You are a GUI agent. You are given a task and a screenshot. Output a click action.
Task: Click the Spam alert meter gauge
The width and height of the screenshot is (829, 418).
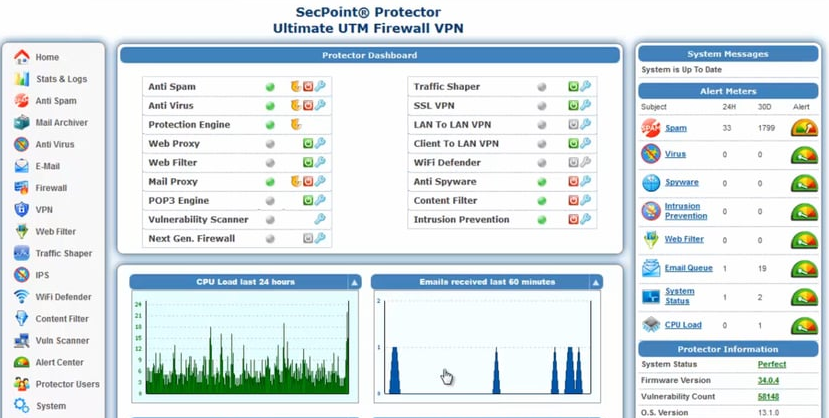803,128
